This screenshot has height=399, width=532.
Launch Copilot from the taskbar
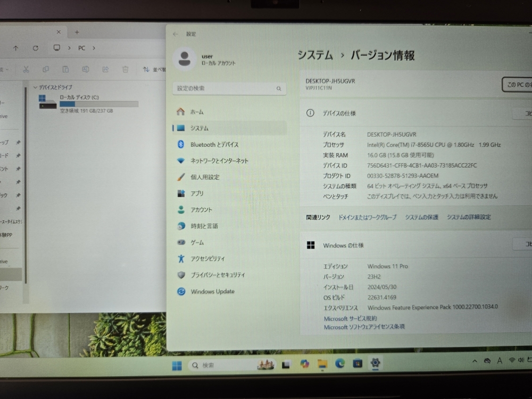[304, 364]
